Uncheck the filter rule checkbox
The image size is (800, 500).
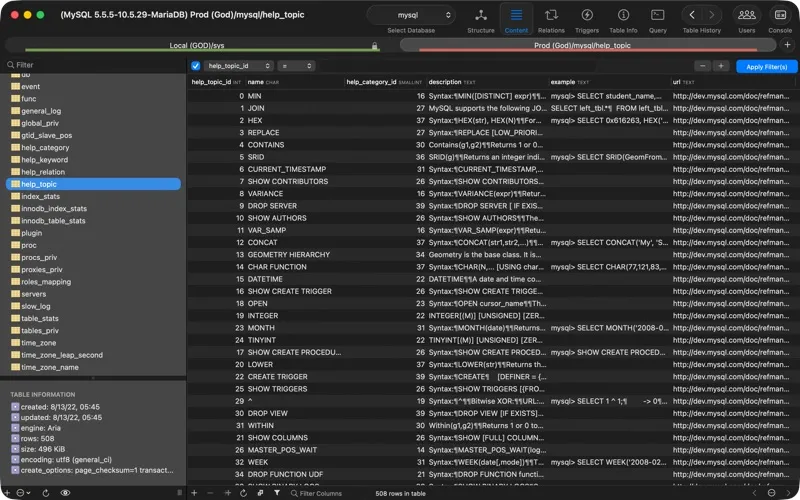[x=195, y=66]
